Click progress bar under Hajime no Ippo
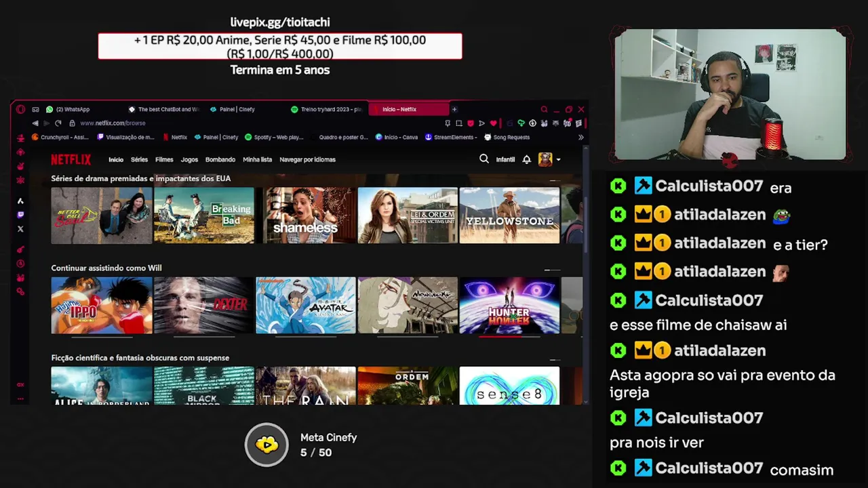868x488 pixels. [x=102, y=336]
